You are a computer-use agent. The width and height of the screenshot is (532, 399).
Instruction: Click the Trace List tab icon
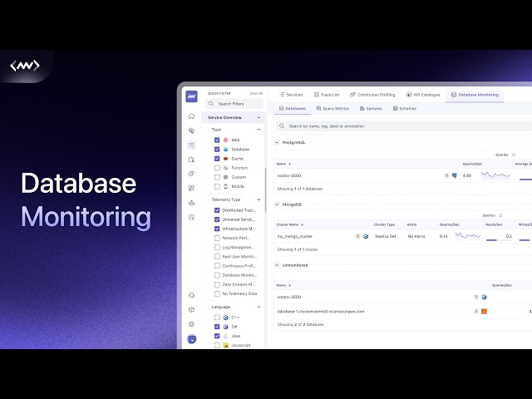point(317,95)
